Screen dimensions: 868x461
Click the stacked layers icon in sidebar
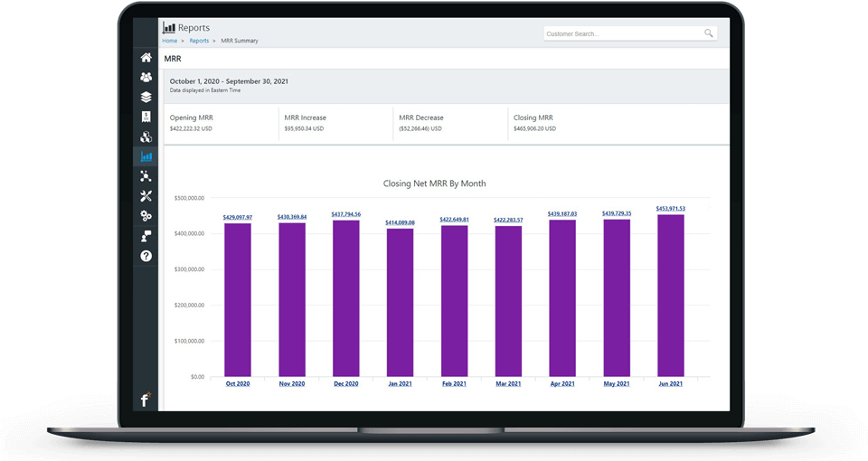pos(146,97)
